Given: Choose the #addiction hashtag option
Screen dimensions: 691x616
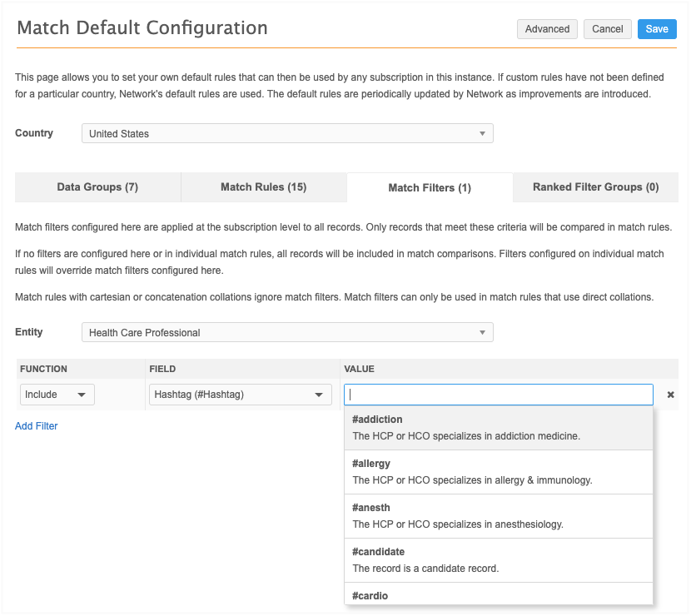Looking at the screenshot, I should tap(498, 427).
